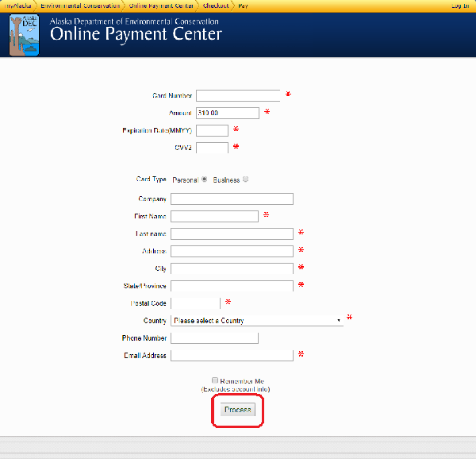Screen dimensions: 476x459
Task: Click the Email Address input field
Action: (232, 356)
